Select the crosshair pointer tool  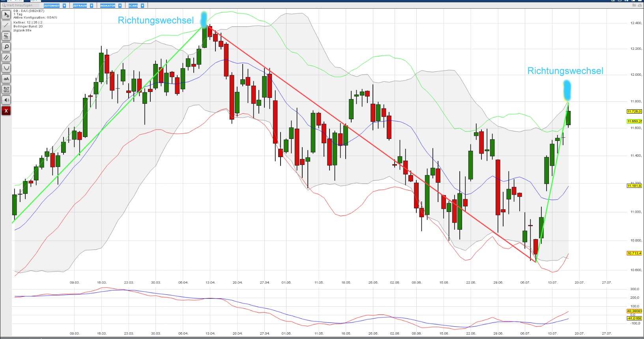(x=6, y=15)
